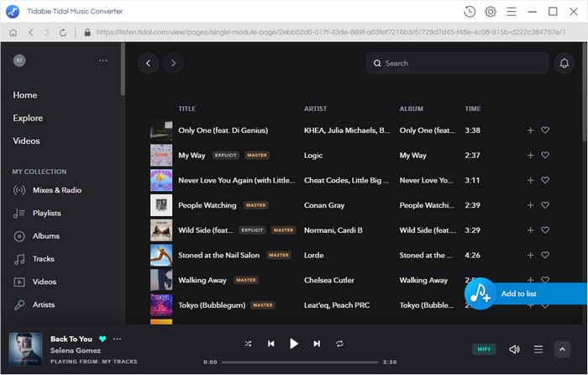
Task: Skip to next track
Action: (317, 344)
